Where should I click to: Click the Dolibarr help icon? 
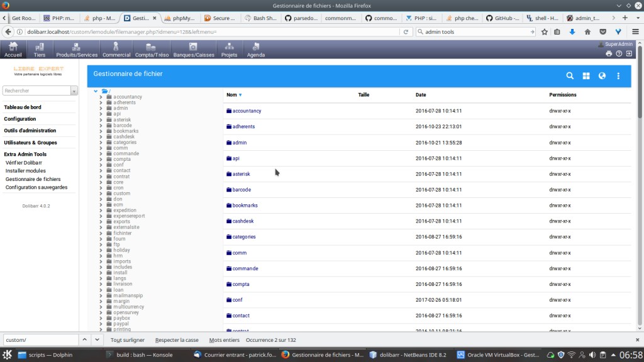tap(619, 54)
